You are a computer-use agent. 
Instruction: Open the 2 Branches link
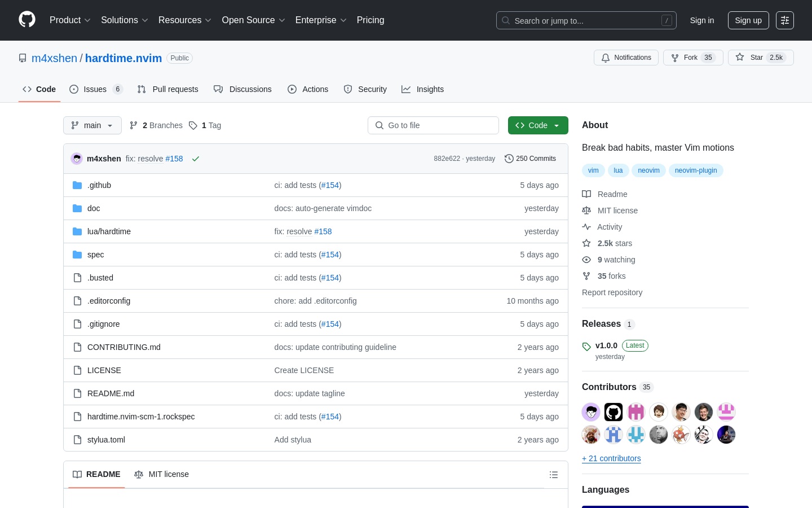pos(156,125)
